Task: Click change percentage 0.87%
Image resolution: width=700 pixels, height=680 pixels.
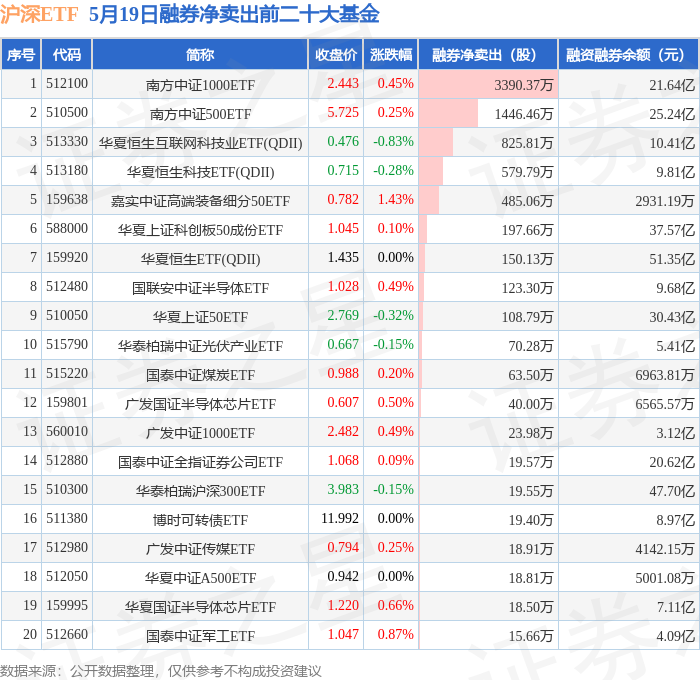Action: click(x=396, y=635)
